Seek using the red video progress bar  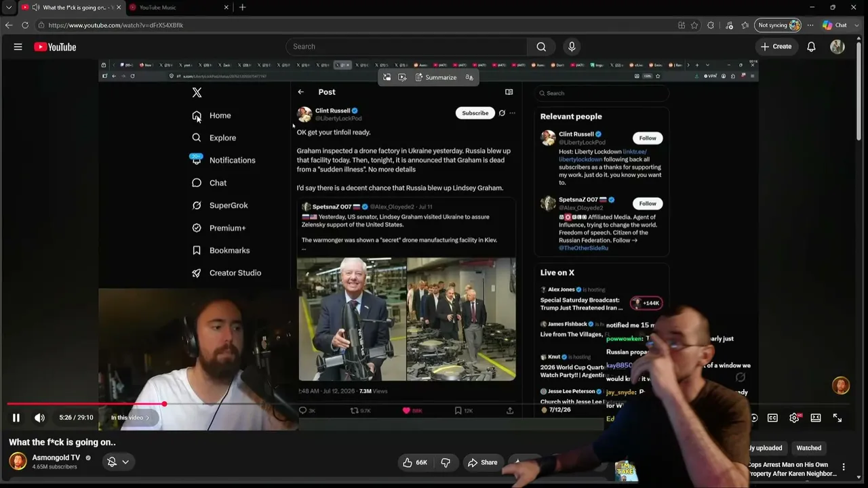(x=85, y=404)
